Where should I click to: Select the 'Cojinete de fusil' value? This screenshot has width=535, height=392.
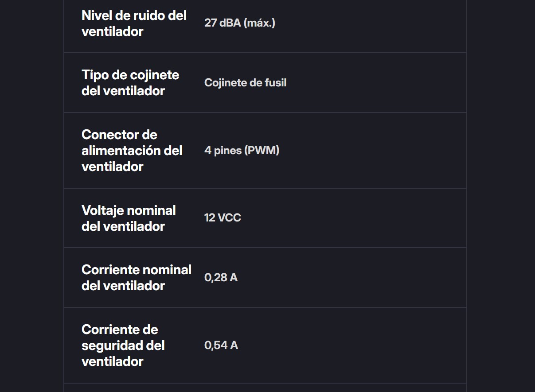[x=245, y=83]
